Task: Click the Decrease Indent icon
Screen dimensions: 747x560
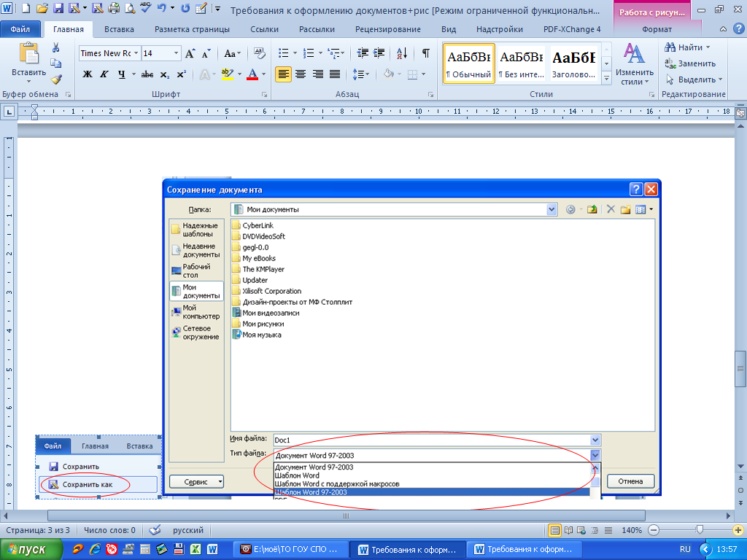Action: pos(363,52)
